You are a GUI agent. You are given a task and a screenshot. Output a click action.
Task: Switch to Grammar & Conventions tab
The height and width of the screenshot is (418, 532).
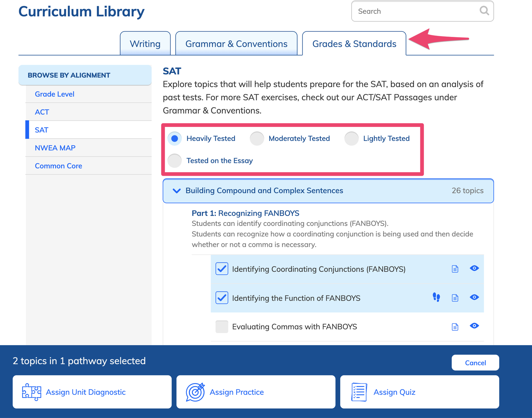[236, 44]
